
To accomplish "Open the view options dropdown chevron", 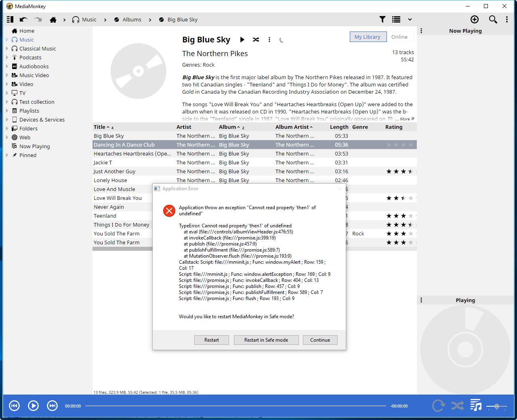I will pyautogui.click(x=410, y=19).
